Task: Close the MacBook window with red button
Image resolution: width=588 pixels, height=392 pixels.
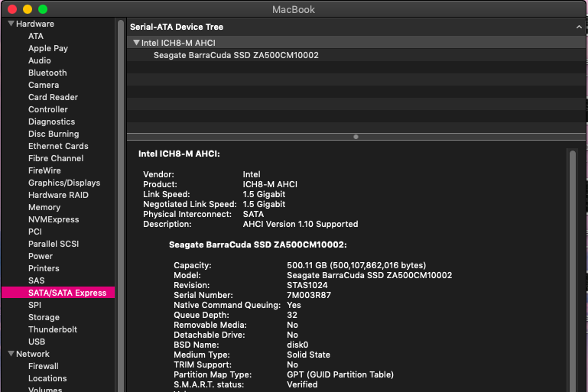Action: tap(12, 9)
